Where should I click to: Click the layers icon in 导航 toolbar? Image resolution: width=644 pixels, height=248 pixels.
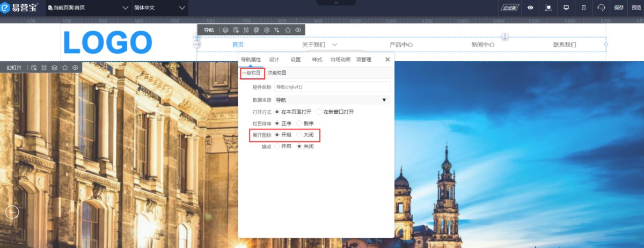point(225,30)
